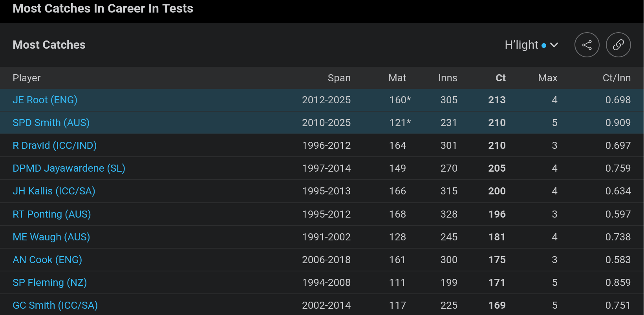Select the 0.634 Ct/Inn value
Image resolution: width=644 pixels, height=315 pixels.
point(618,191)
